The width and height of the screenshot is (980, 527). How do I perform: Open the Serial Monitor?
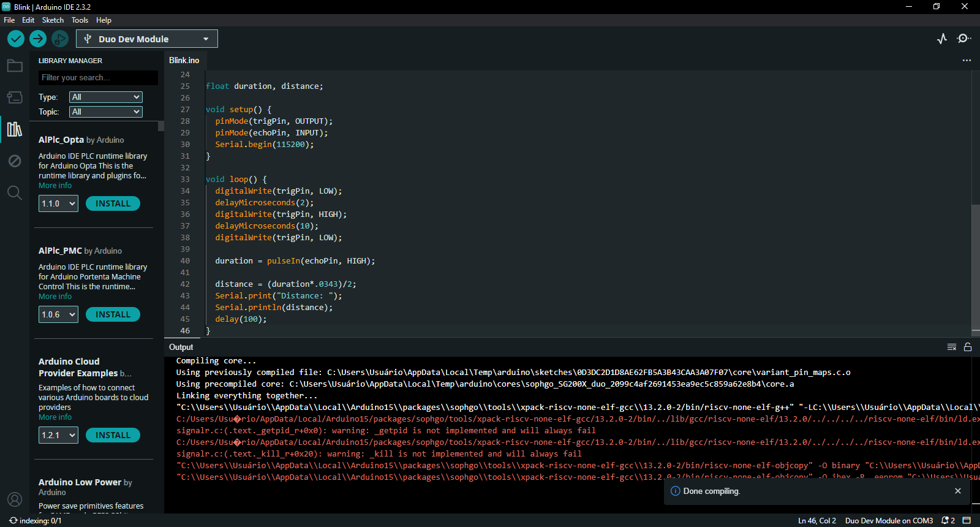pyautogui.click(x=964, y=39)
